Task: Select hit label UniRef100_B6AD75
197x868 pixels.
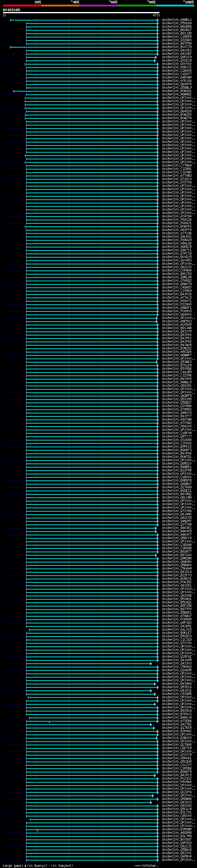Action: click(x=176, y=772)
